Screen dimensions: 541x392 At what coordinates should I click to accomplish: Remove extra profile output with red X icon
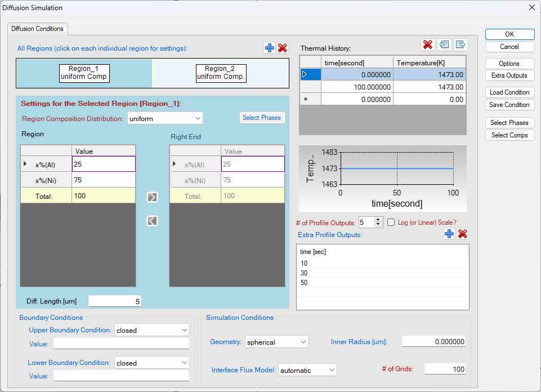463,234
